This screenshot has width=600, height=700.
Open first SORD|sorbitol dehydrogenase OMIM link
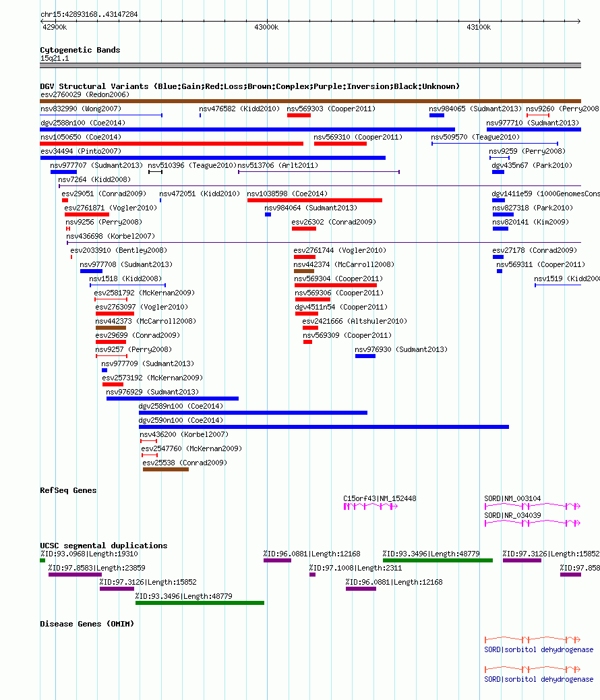539,649
